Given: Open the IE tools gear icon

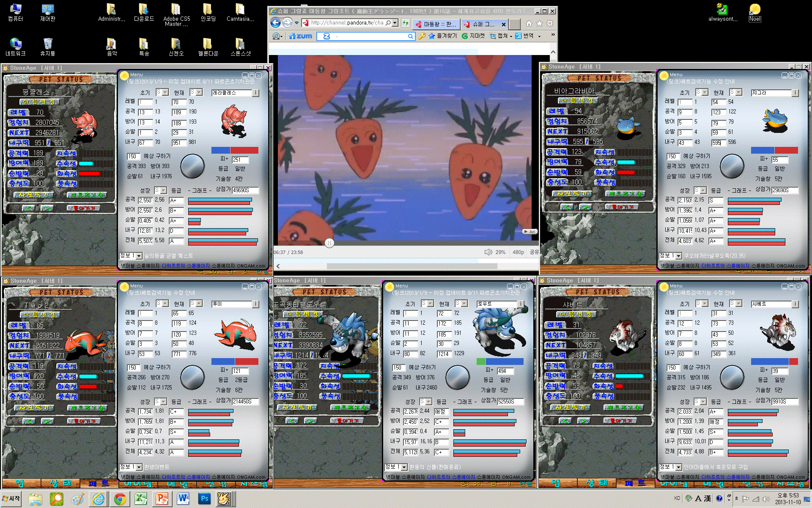Looking at the screenshot, I should pos(550,24).
